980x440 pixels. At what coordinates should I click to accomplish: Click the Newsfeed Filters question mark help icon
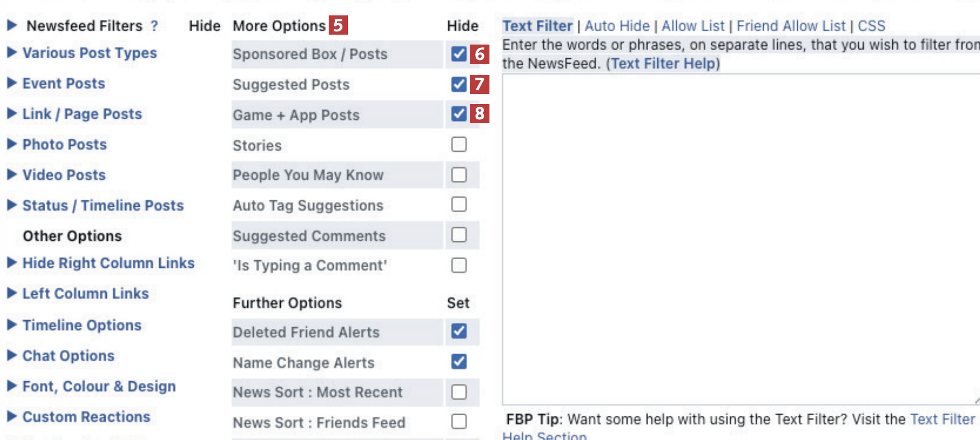click(x=154, y=26)
